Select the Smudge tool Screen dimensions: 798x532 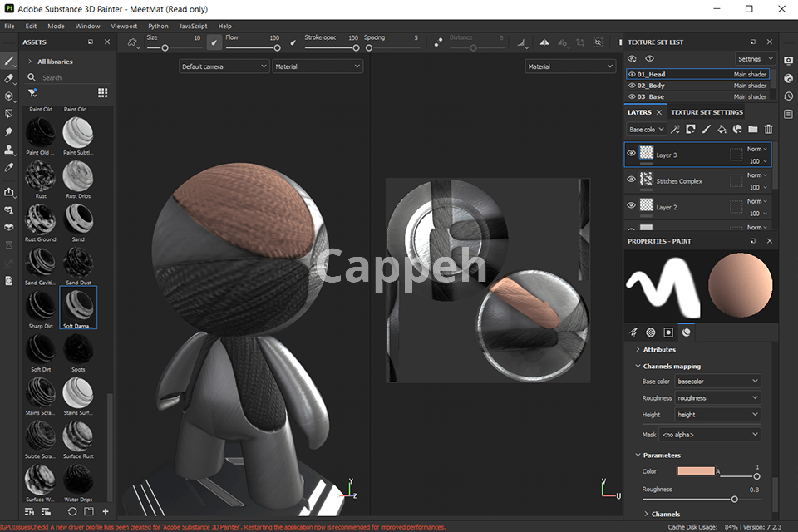click(x=9, y=132)
